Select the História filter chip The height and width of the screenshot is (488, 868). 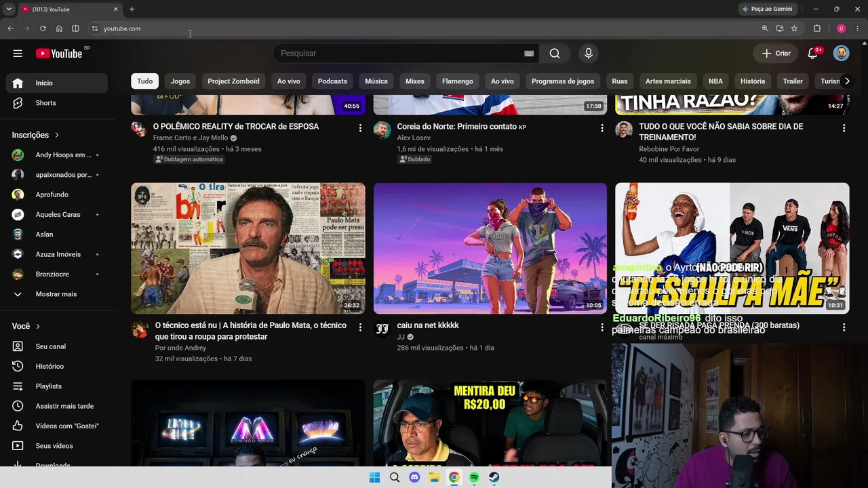753,81
